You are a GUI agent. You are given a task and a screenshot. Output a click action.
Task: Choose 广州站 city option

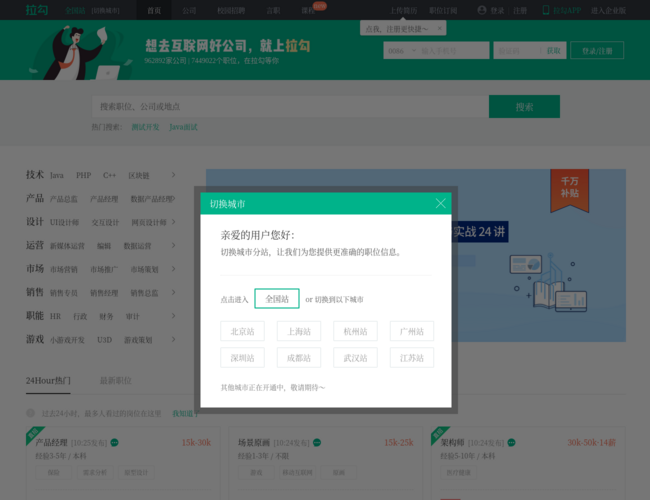pos(412,331)
